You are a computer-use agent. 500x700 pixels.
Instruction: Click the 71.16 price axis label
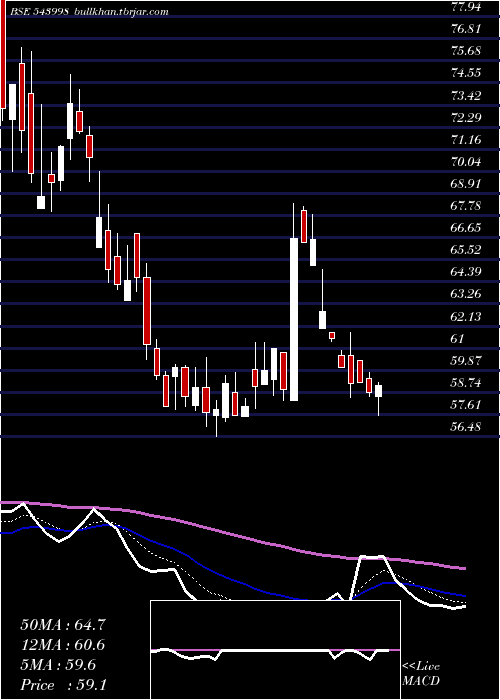[x=467, y=139]
